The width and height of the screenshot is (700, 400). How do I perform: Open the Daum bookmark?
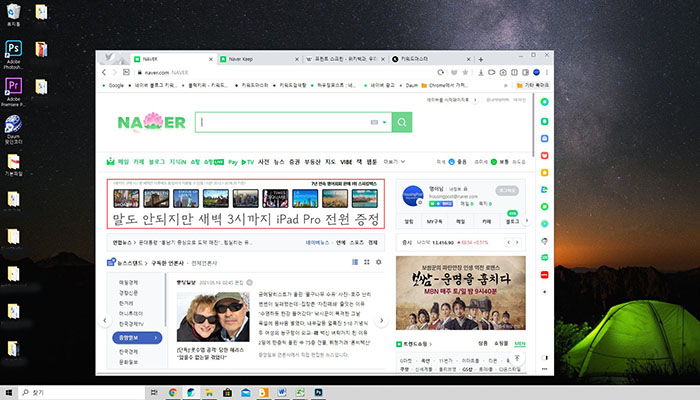(x=409, y=85)
